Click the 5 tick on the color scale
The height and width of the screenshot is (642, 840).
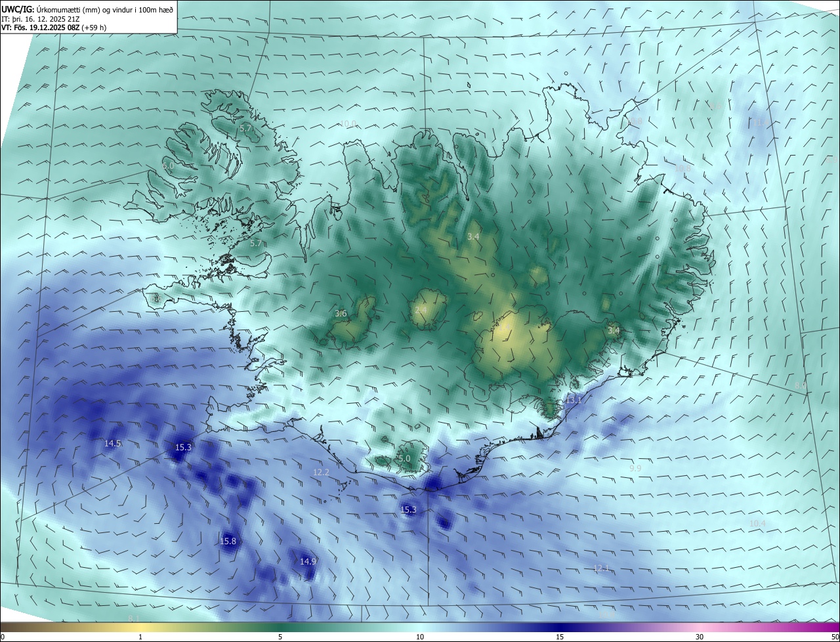(x=280, y=637)
